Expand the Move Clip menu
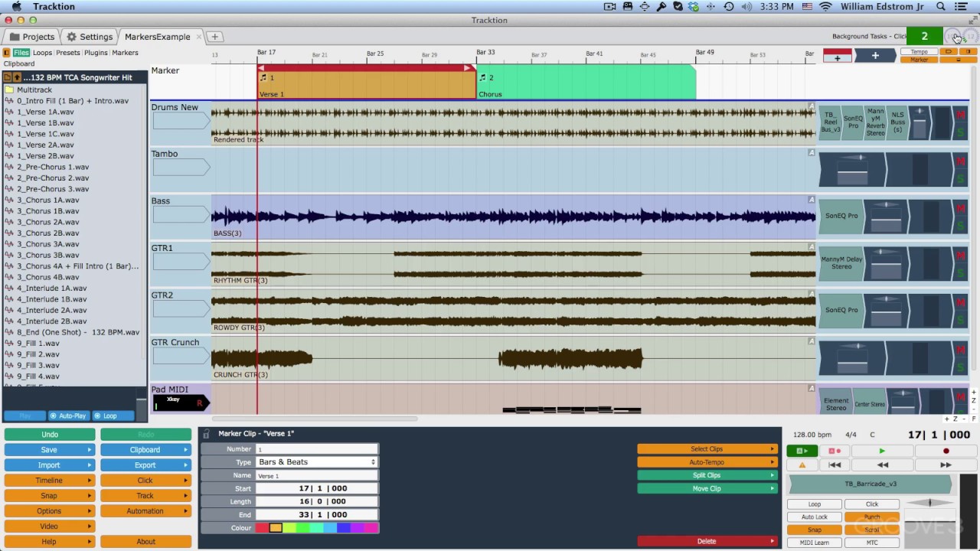 707,488
